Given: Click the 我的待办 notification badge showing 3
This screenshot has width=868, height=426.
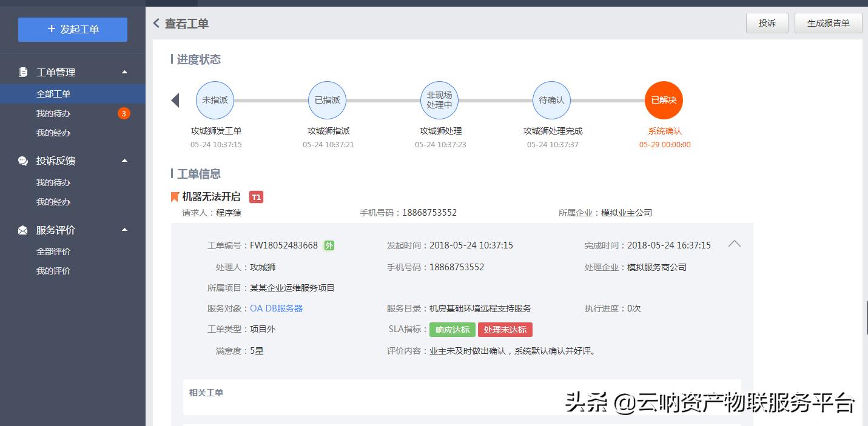Looking at the screenshot, I should click(125, 113).
